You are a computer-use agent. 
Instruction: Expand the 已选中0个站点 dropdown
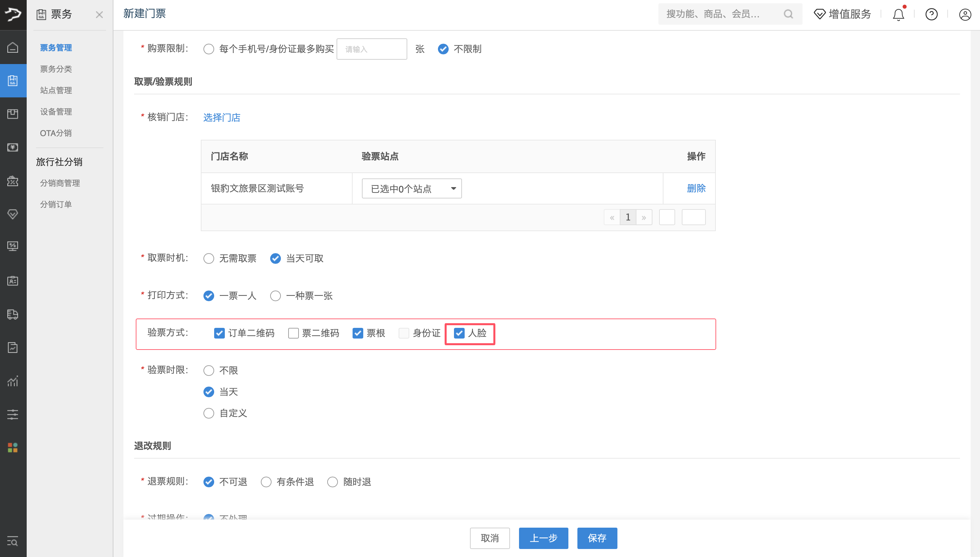pyautogui.click(x=412, y=188)
